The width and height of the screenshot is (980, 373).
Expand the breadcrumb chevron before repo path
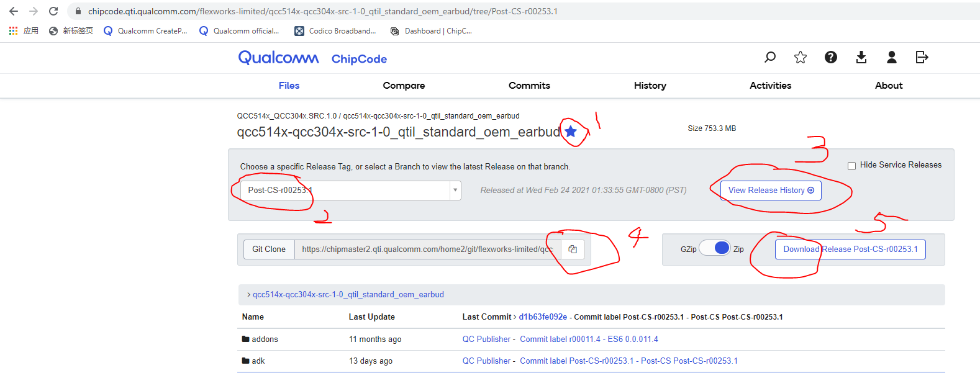coord(248,295)
